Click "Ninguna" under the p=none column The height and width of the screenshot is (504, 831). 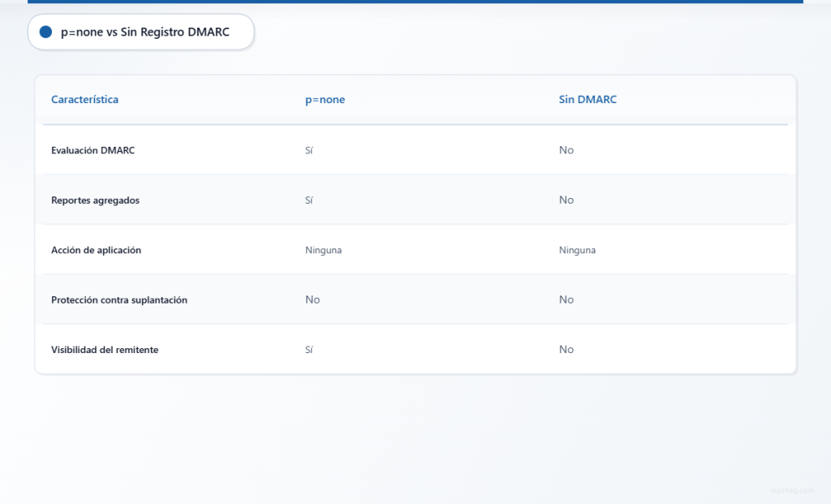(x=323, y=250)
